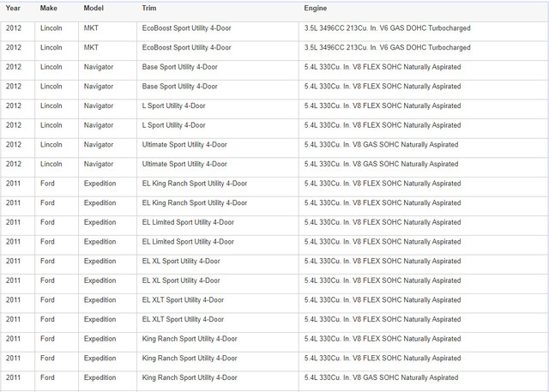The height and width of the screenshot is (392, 549).
Task: Click MKT model cell in the top row
Action: pos(91,28)
